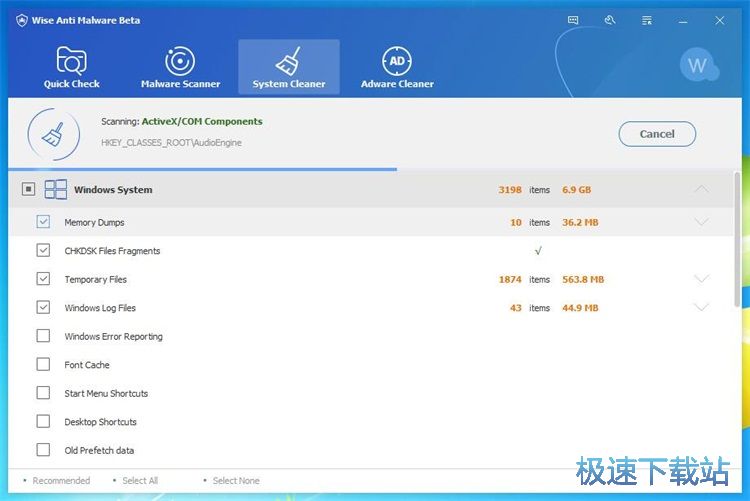Check Desktop Shortcuts checkbox
Viewport: 750px width, 501px height.
coord(43,421)
